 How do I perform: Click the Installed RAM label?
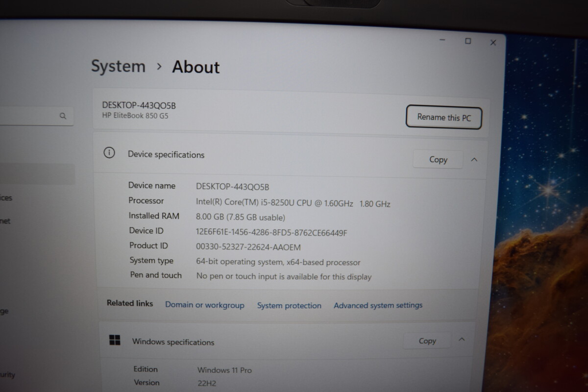(x=154, y=216)
